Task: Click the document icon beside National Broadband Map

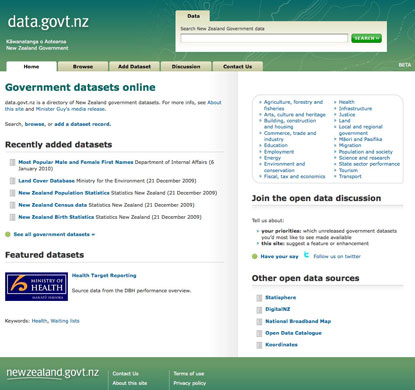Action: [259, 322]
